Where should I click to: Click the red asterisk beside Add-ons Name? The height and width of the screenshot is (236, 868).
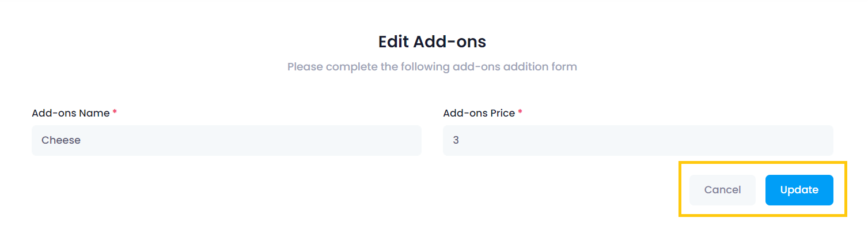(115, 113)
